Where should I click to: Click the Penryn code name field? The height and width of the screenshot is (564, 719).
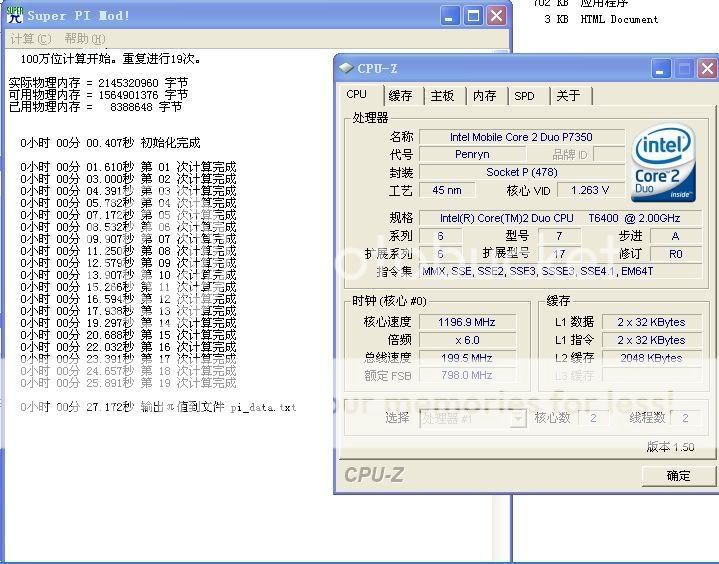coord(472,155)
